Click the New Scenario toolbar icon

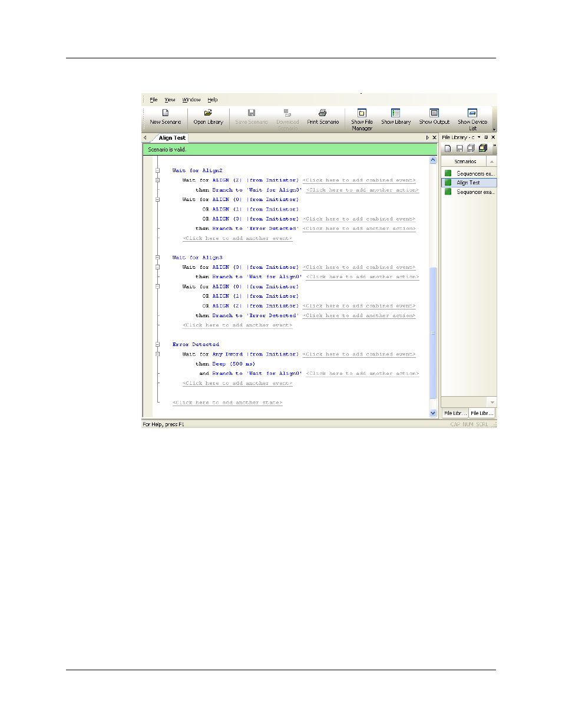[166, 113]
